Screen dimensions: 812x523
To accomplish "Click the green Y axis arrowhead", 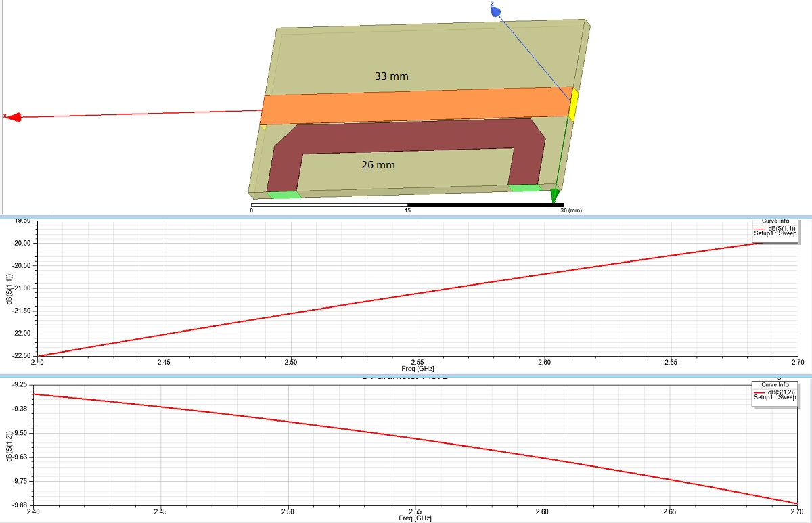I will click(554, 196).
